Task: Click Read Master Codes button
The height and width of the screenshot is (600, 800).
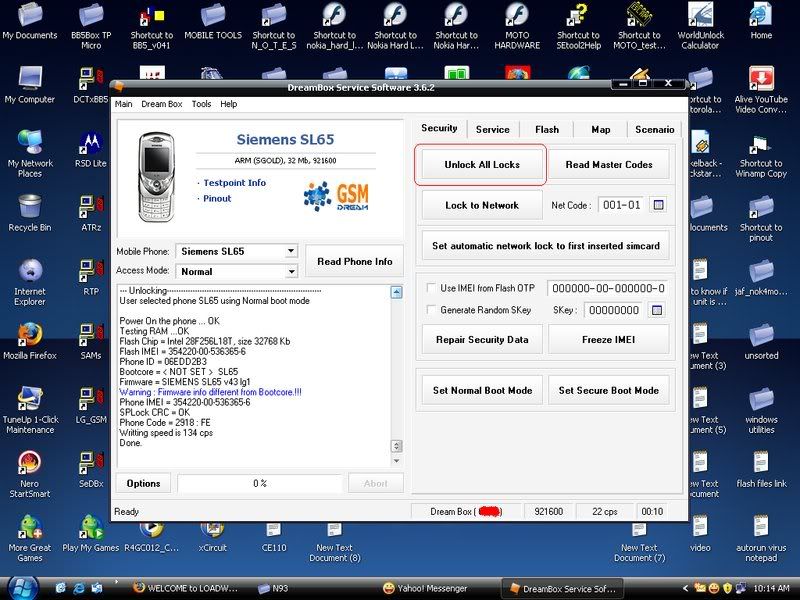Action: click(x=609, y=165)
